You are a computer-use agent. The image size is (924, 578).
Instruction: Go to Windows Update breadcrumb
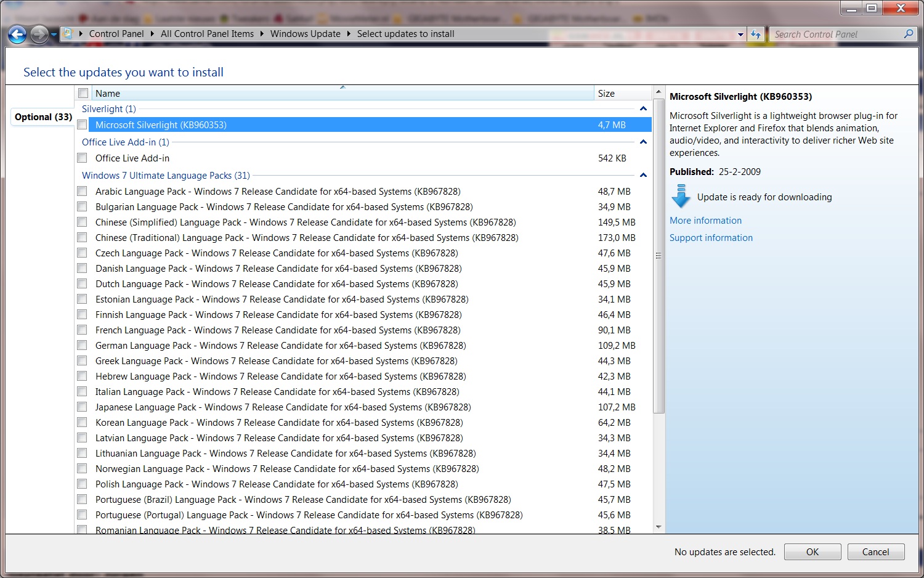point(305,34)
